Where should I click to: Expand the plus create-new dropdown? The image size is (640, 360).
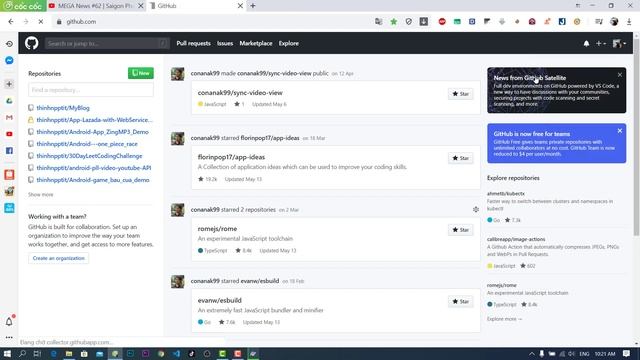(600, 43)
